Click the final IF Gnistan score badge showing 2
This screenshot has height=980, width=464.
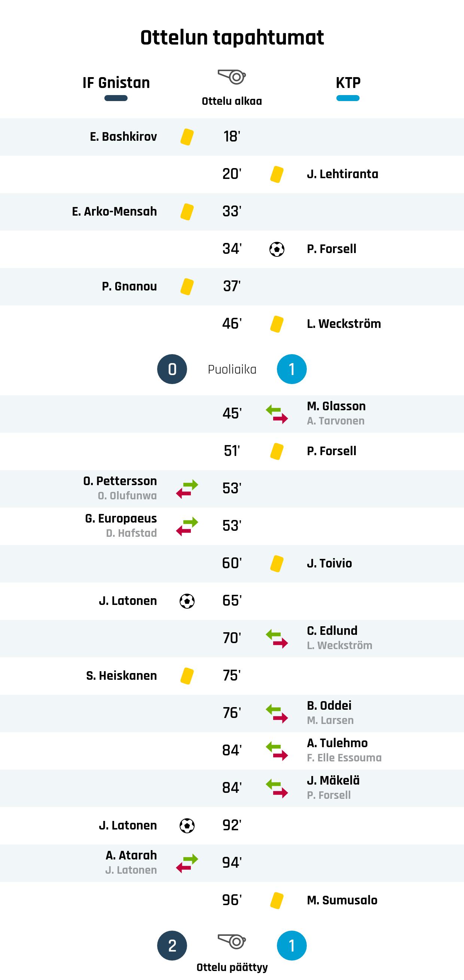[172, 946]
